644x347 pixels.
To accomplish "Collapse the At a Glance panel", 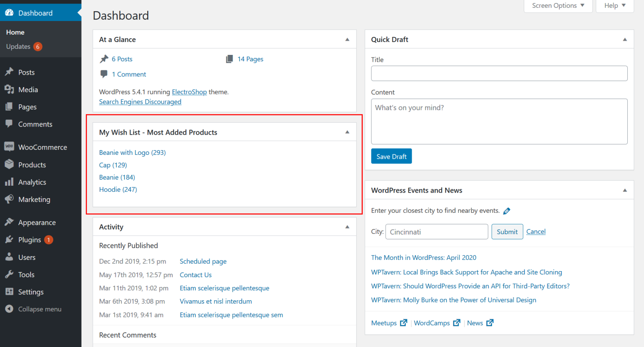I will coord(347,39).
